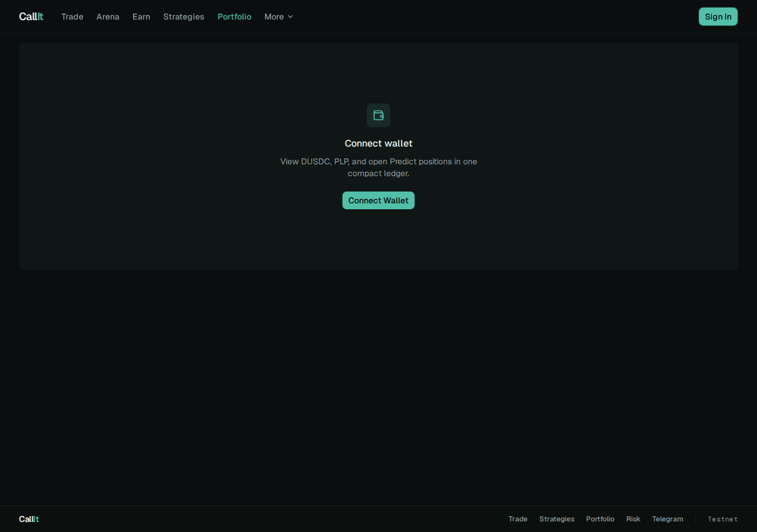Image resolution: width=757 pixels, height=532 pixels.
Task: Go to Arena in the top nav
Action: tap(108, 17)
